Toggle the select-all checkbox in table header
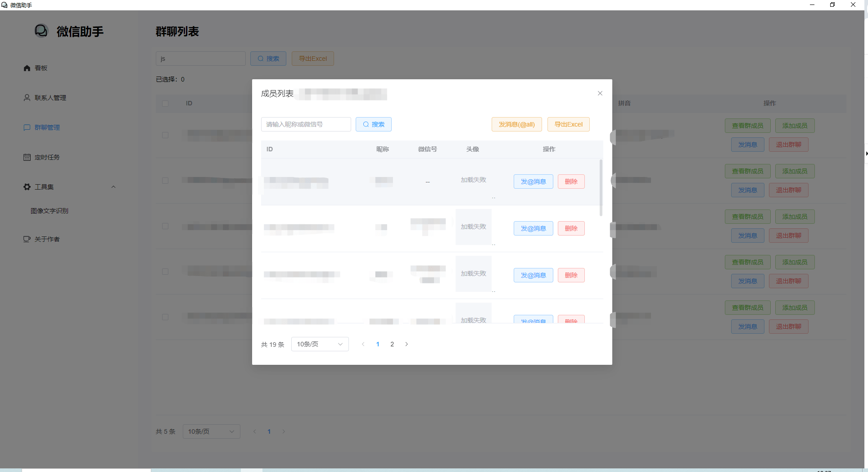This screenshot has width=868, height=472. (165, 104)
